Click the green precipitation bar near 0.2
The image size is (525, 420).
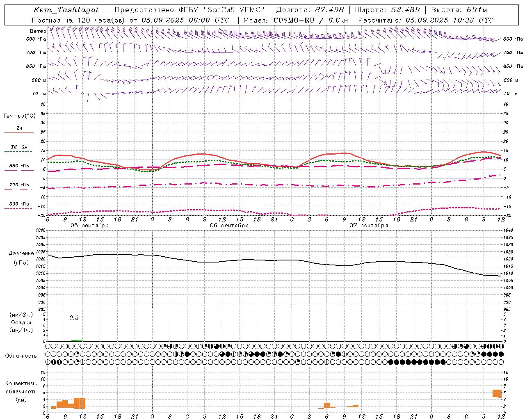coord(77,340)
